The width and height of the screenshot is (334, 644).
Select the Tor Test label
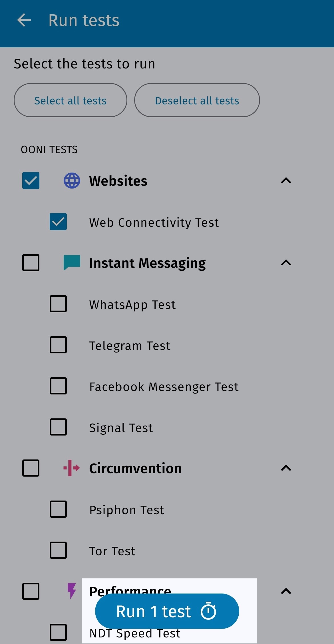[112, 551]
